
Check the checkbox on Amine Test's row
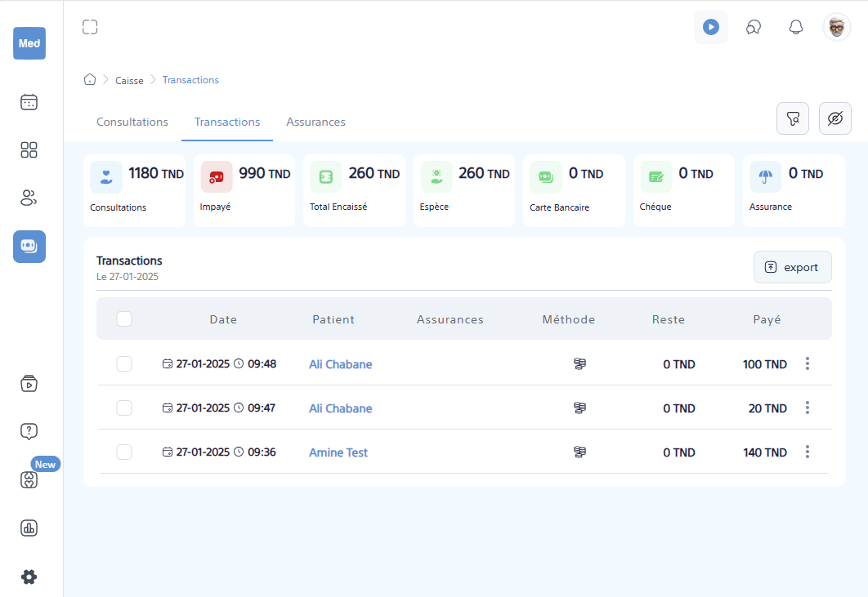[123, 452]
